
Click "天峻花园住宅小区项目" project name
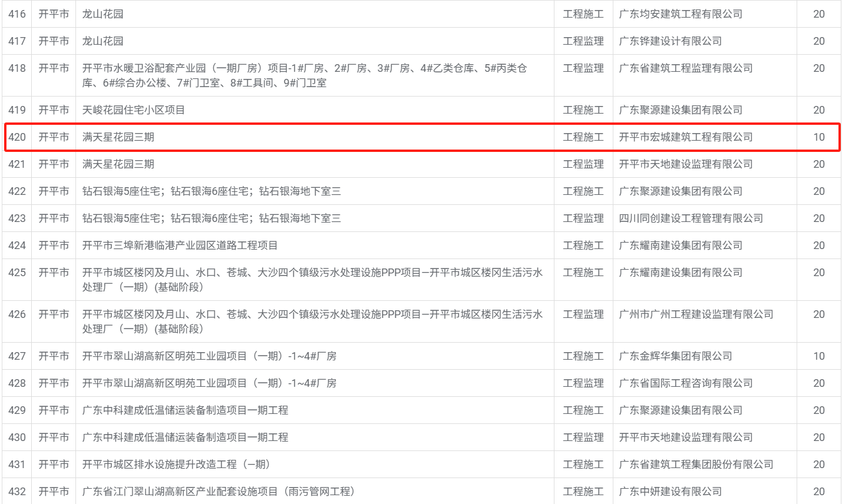[x=134, y=110]
